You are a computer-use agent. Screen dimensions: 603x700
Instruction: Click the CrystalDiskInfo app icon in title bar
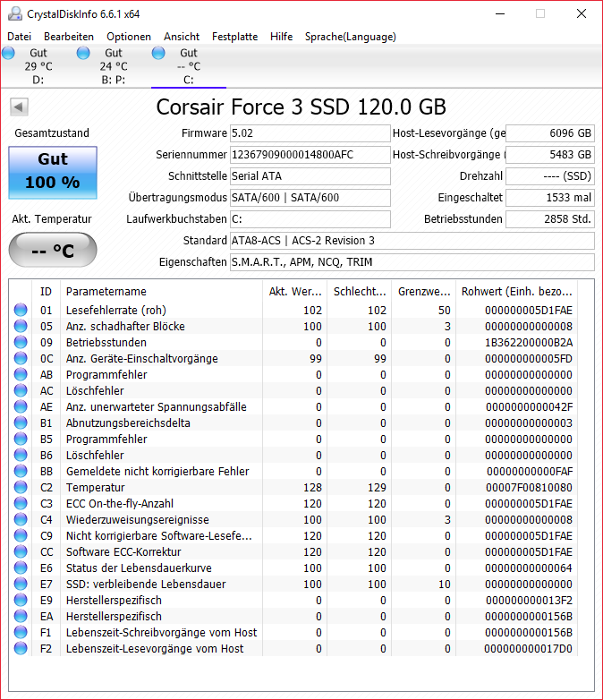pyautogui.click(x=14, y=13)
